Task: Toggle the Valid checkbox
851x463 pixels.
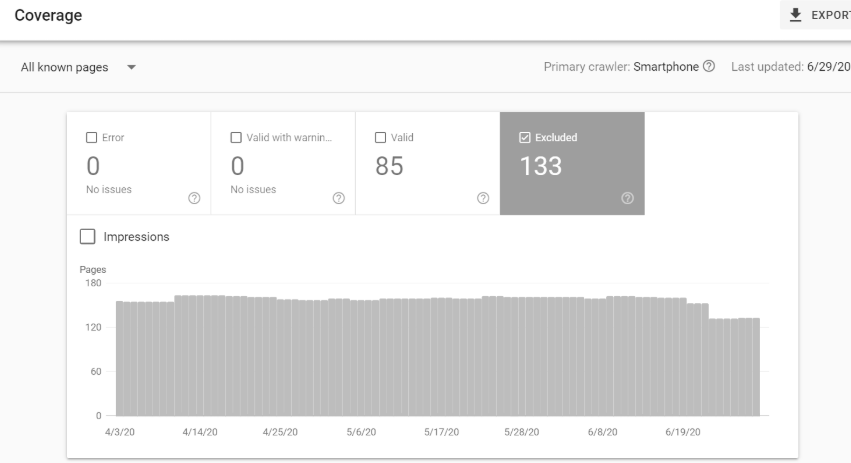Action: (x=380, y=138)
